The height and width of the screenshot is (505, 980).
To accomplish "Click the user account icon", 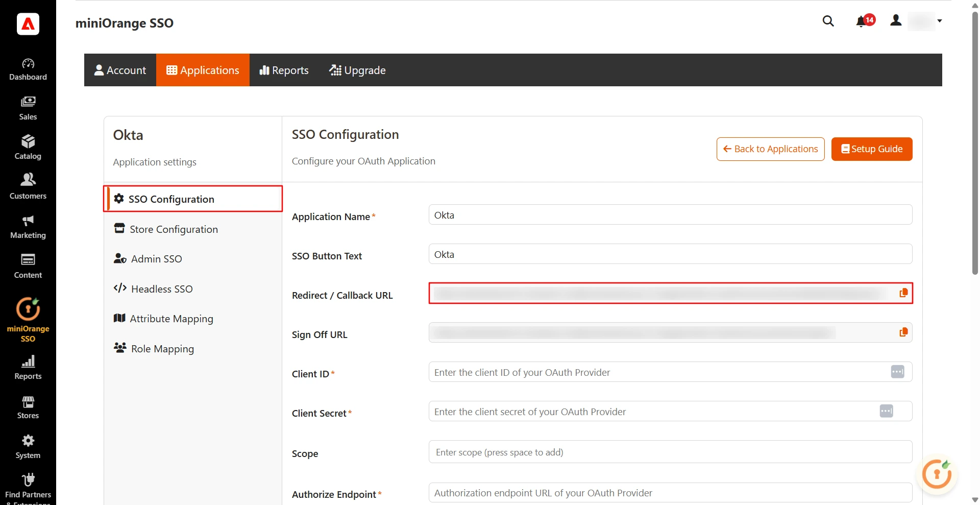I will 896,20.
